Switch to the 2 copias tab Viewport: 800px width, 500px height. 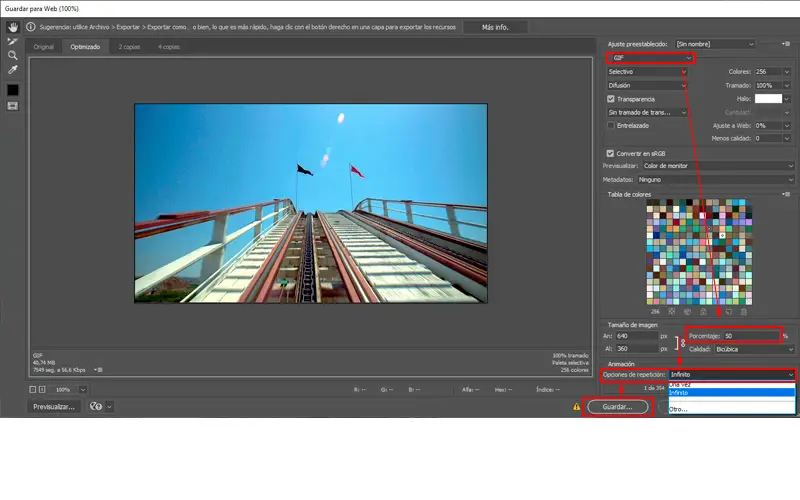pyautogui.click(x=128, y=47)
